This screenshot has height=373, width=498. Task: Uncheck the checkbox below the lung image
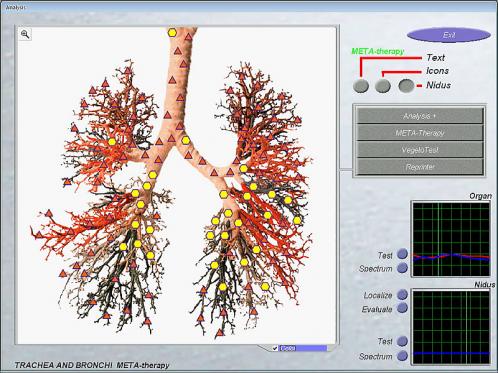[x=275, y=348]
